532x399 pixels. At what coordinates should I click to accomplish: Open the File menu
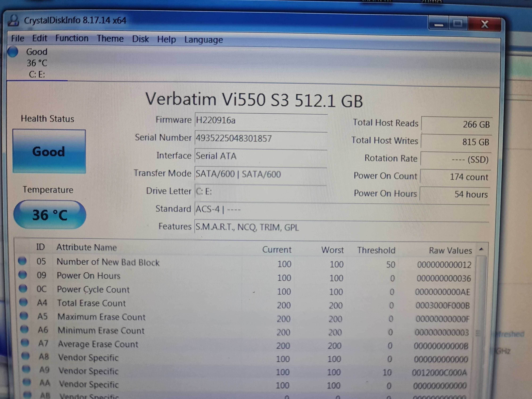(18, 38)
